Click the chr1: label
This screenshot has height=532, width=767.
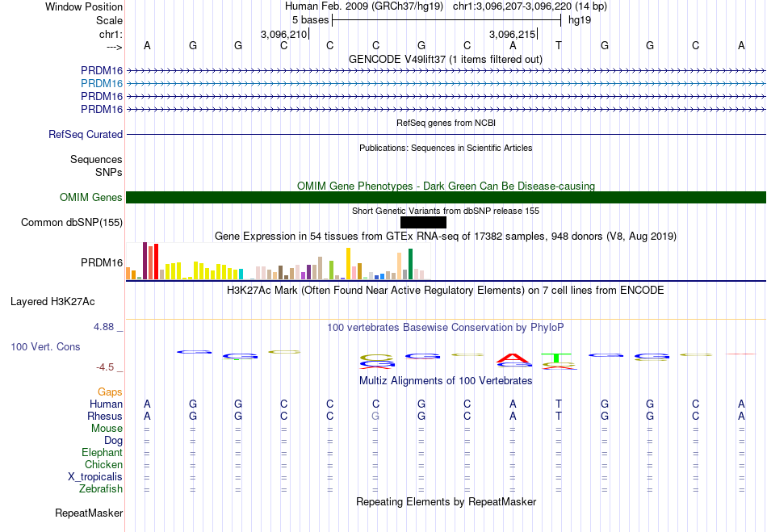tap(111, 34)
